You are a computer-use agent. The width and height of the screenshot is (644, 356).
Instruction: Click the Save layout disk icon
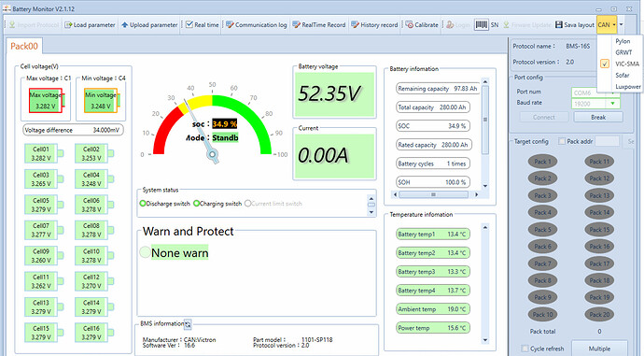pyautogui.click(x=558, y=24)
